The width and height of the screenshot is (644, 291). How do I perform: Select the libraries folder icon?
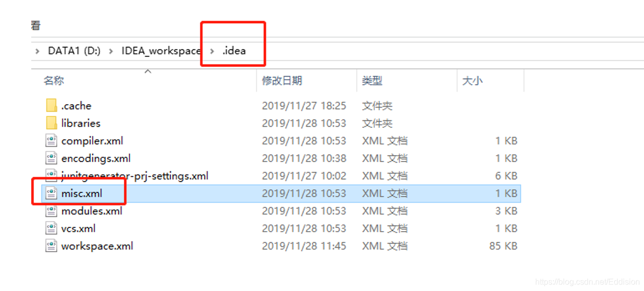(x=51, y=123)
